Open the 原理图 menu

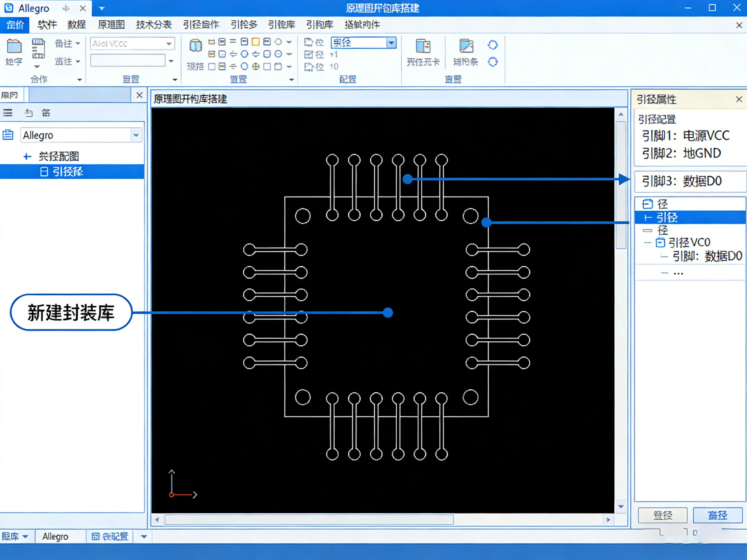point(111,25)
